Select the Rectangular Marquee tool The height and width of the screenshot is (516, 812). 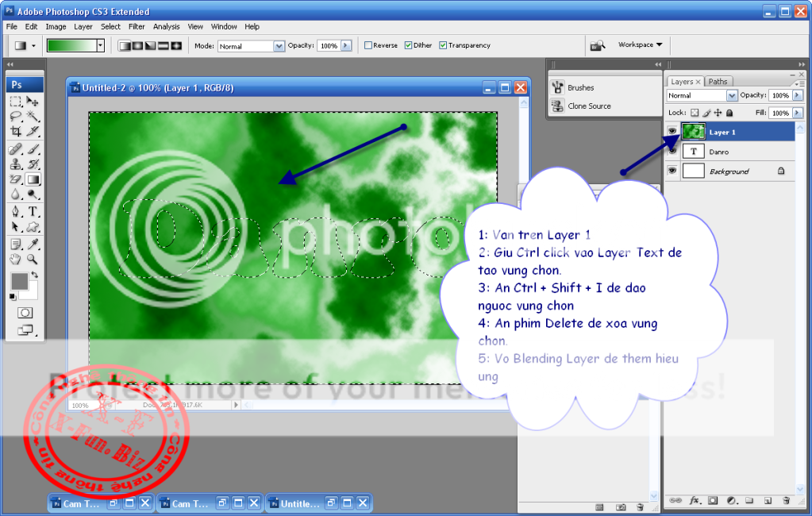(x=16, y=102)
